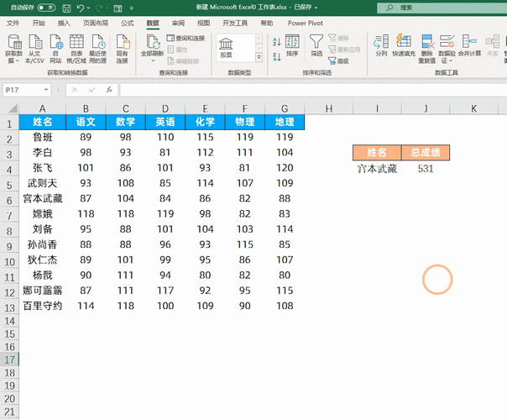
Task: Click name cell 娜可露露
Action: [x=42, y=291]
